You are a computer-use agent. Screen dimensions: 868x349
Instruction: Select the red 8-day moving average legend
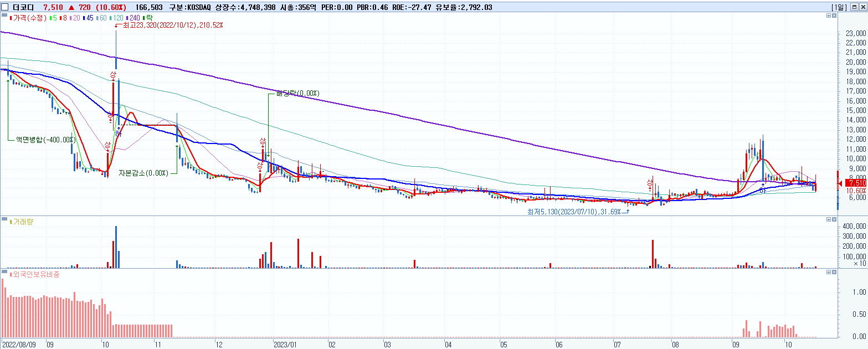pyautogui.click(x=63, y=18)
